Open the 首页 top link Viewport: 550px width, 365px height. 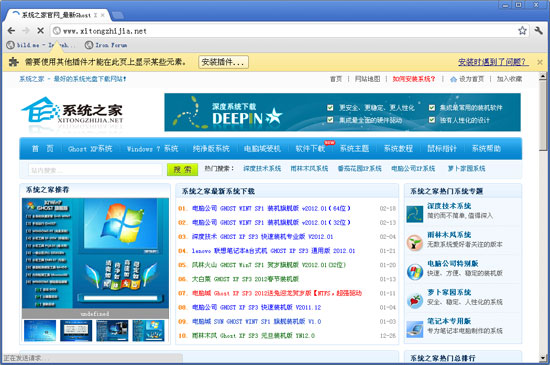pyautogui.click(x=336, y=79)
